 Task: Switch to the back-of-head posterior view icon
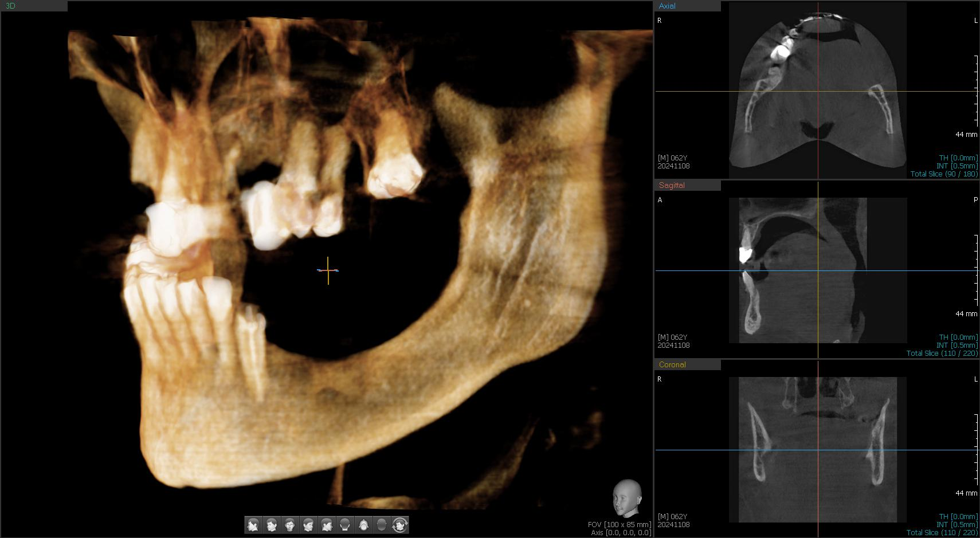point(345,525)
